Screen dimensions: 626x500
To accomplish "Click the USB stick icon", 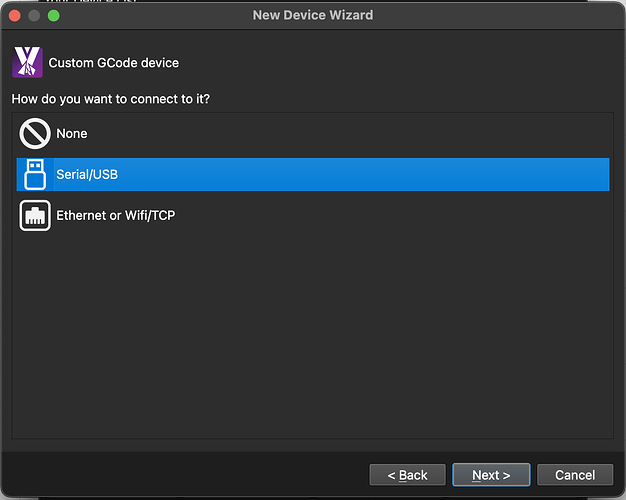I will pos(35,174).
